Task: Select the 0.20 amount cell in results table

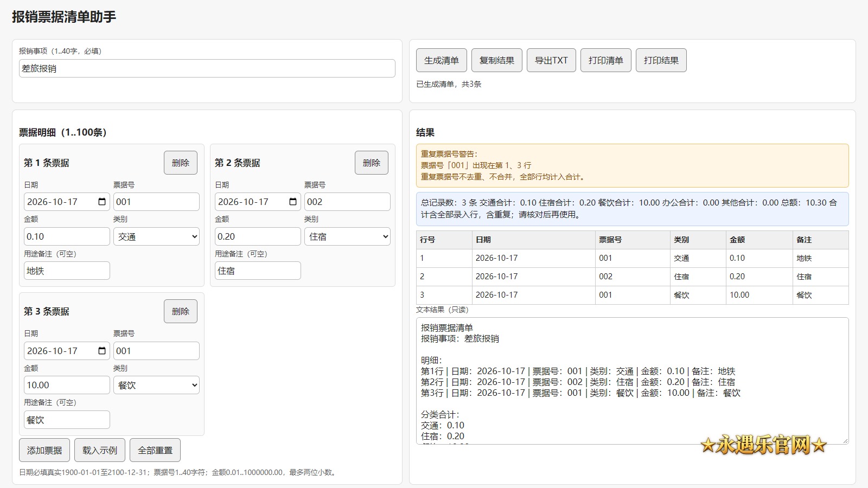Action: [x=759, y=277]
